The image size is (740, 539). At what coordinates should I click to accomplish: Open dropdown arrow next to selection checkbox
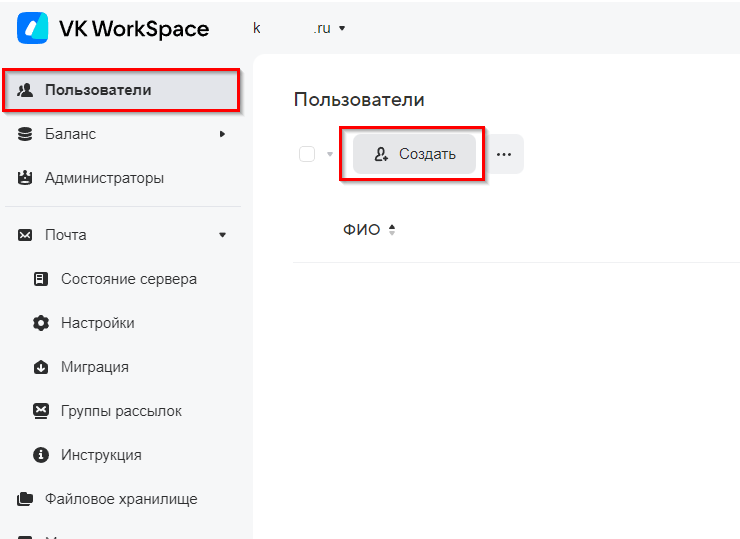pyautogui.click(x=330, y=155)
